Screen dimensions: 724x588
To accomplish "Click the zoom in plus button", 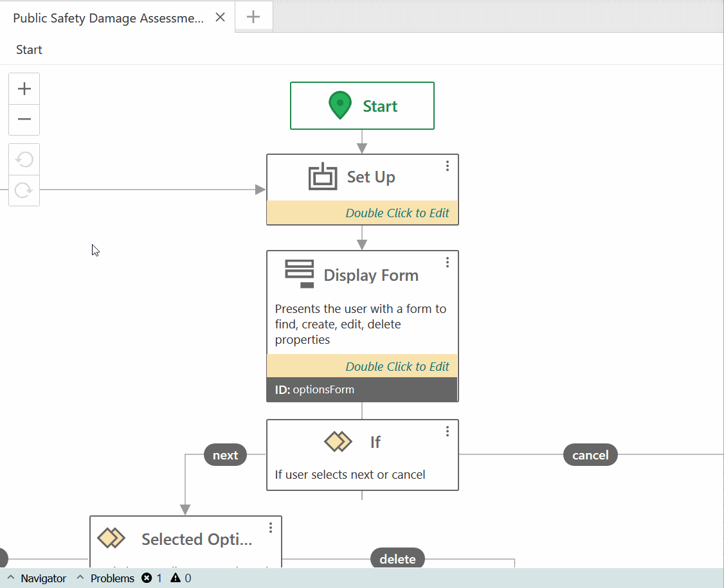I will [x=24, y=89].
